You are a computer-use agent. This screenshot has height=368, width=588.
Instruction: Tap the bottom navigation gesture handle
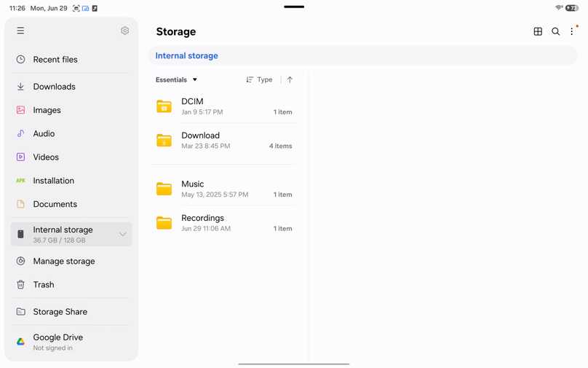point(293,364)
